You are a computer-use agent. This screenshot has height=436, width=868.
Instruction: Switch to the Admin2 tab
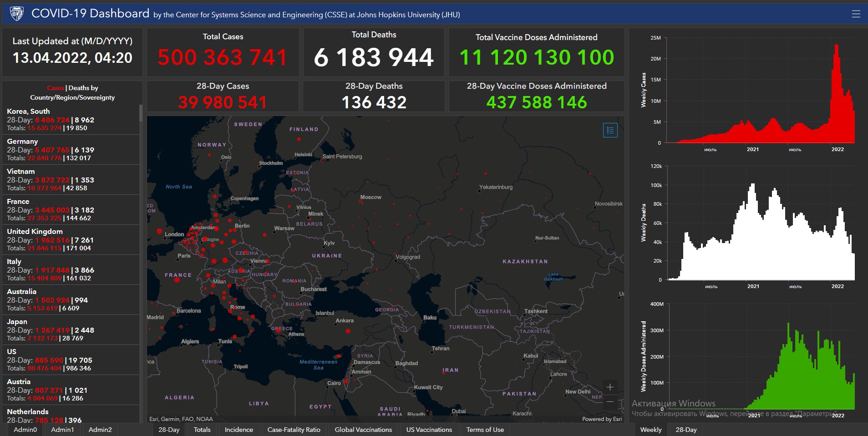100,430
